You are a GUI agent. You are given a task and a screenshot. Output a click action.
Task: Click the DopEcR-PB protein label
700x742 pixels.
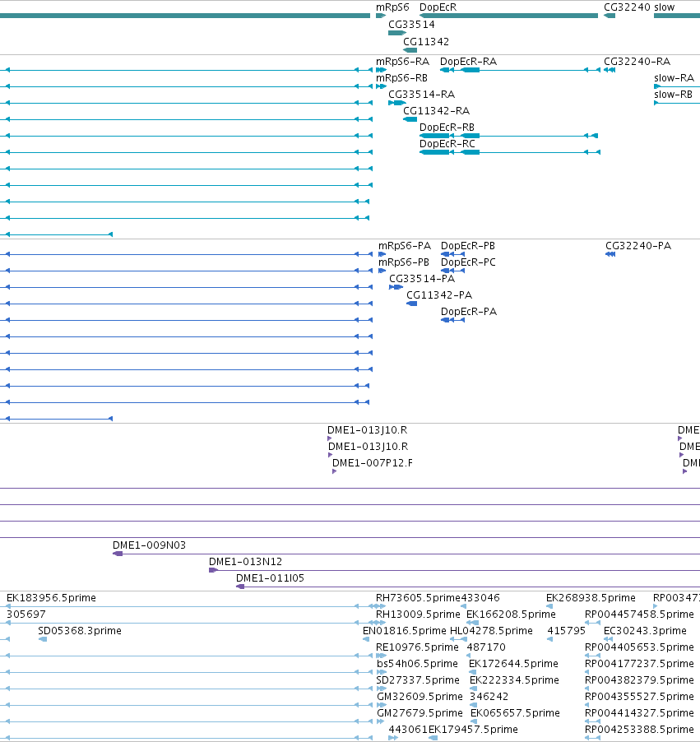click(x=467, y=246)
